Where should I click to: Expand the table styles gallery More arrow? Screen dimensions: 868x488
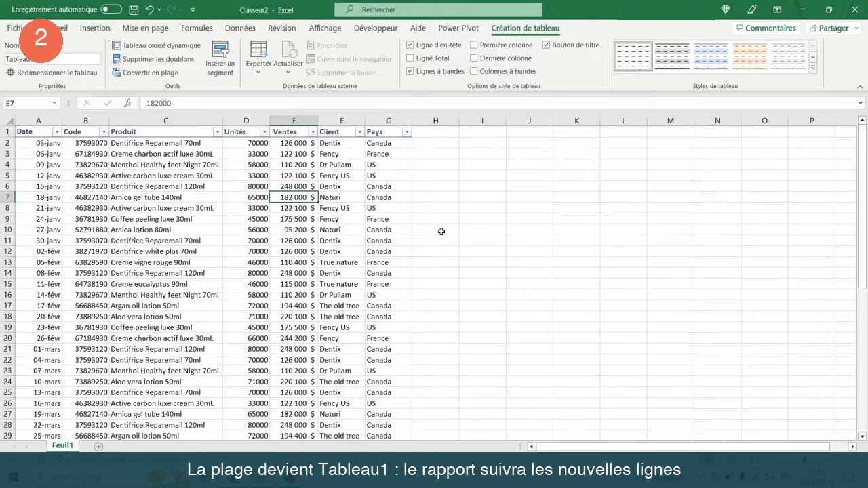point(813,68)
